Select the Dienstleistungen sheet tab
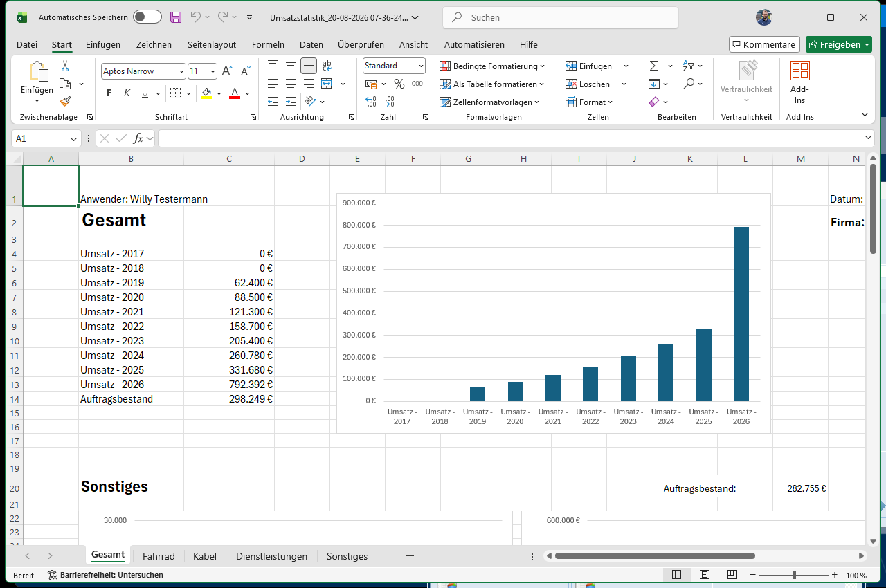The image size is (886, 588). click(271, 556)
